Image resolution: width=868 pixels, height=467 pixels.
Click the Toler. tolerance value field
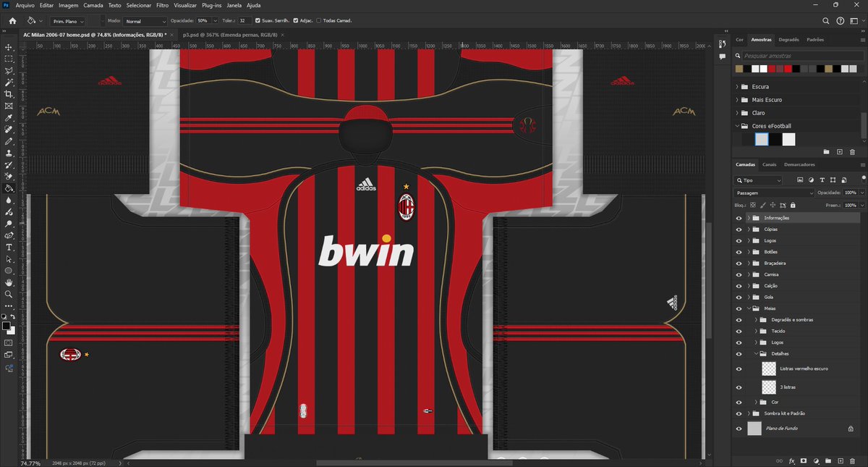[x=244, y=21]
